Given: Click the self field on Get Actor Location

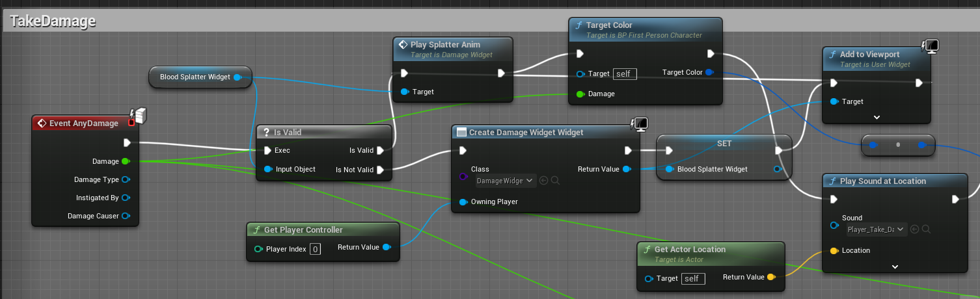Looking at the screenshot, I should (693, 279).
